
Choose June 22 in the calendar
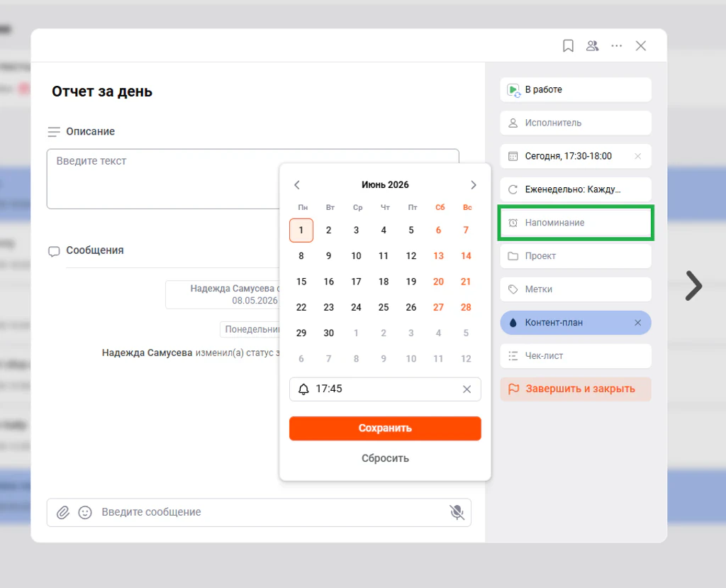point(301,307)
